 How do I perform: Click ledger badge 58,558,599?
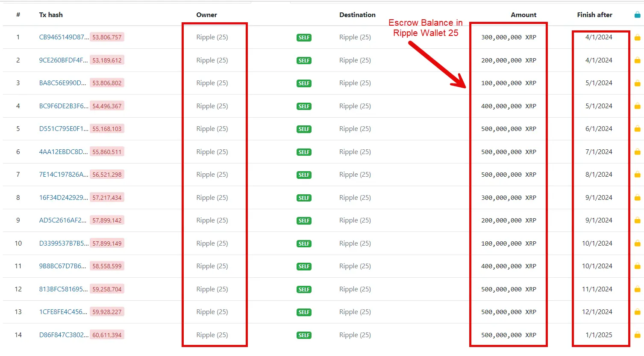[x=107, y=266]
